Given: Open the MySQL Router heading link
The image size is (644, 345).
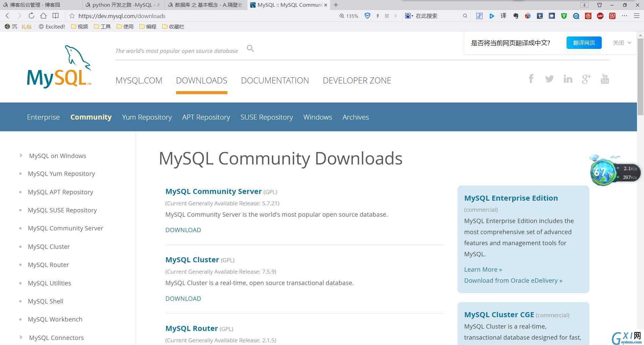Looking at the screenshot, I should click(x=192, y=328).
